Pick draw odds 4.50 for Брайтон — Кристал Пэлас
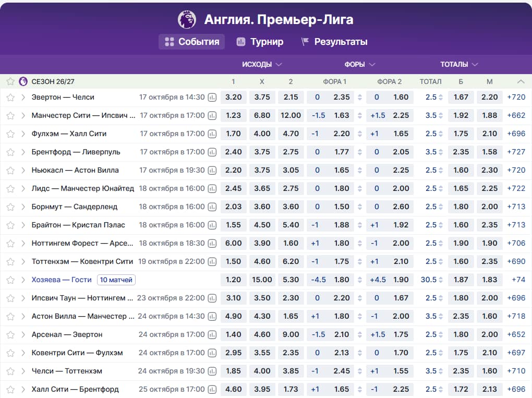Image resolution: width=532 pixels, height=398 pixels. (262, 225)
